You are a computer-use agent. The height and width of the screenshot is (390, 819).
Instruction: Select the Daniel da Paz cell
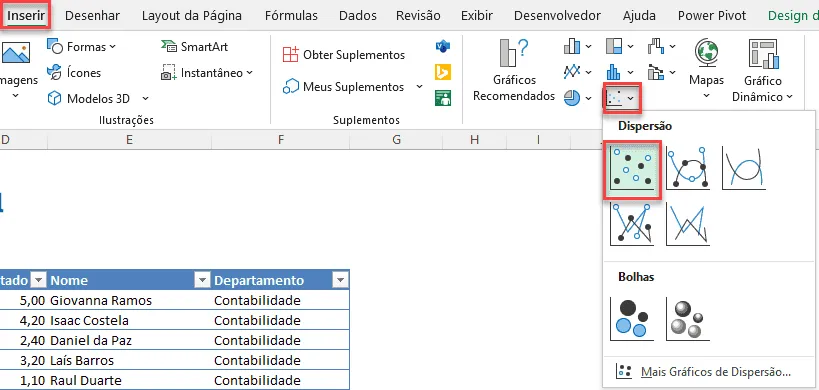coord(129,340)
